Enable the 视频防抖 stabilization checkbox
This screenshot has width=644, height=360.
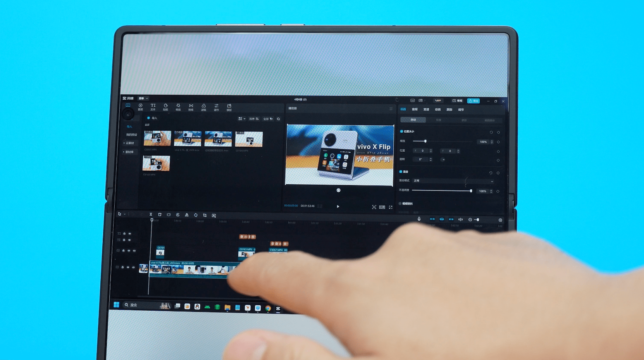400,204
